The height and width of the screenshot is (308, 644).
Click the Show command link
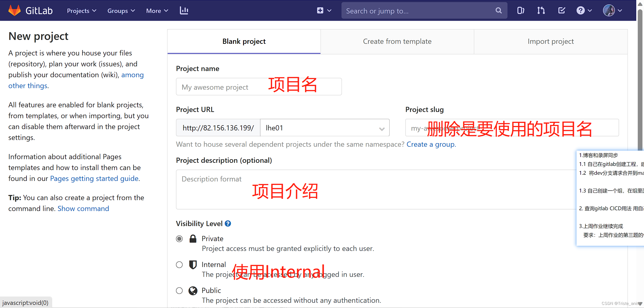tap(83, 208)
